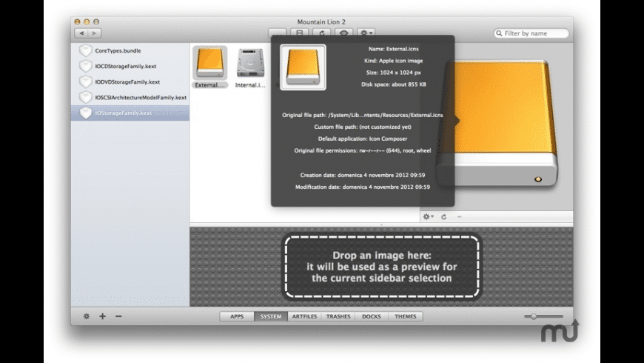644x363 pixels.
Task: Click the Internal file name label
Action: click(x=250, y=85)
